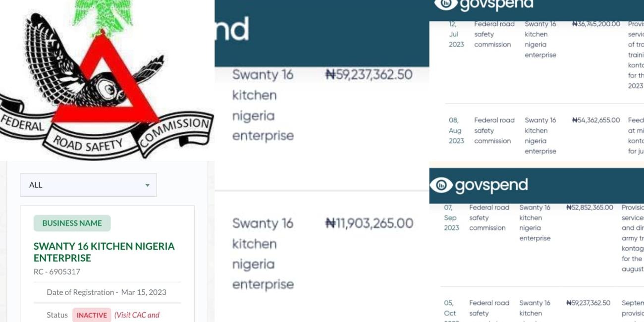Click the ₦54,362,655.00 payment amount
The width and height of the screenshot is (644, 322).
point(596,120)
